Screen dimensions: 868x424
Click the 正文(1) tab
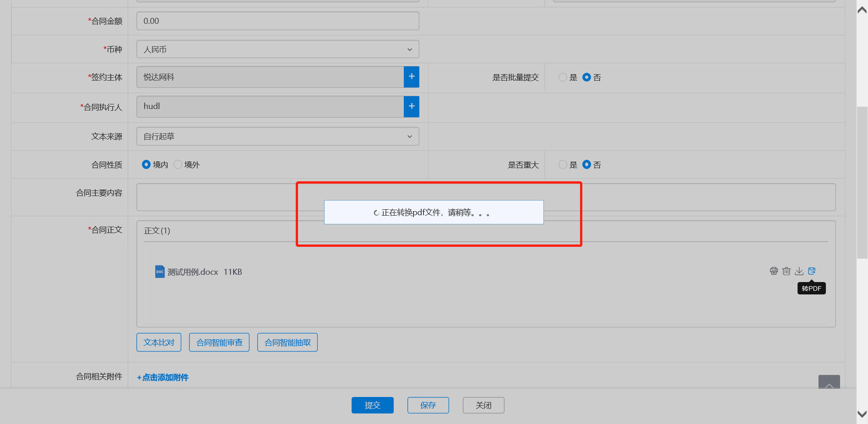pyautogui.click(x=157, y=231)
